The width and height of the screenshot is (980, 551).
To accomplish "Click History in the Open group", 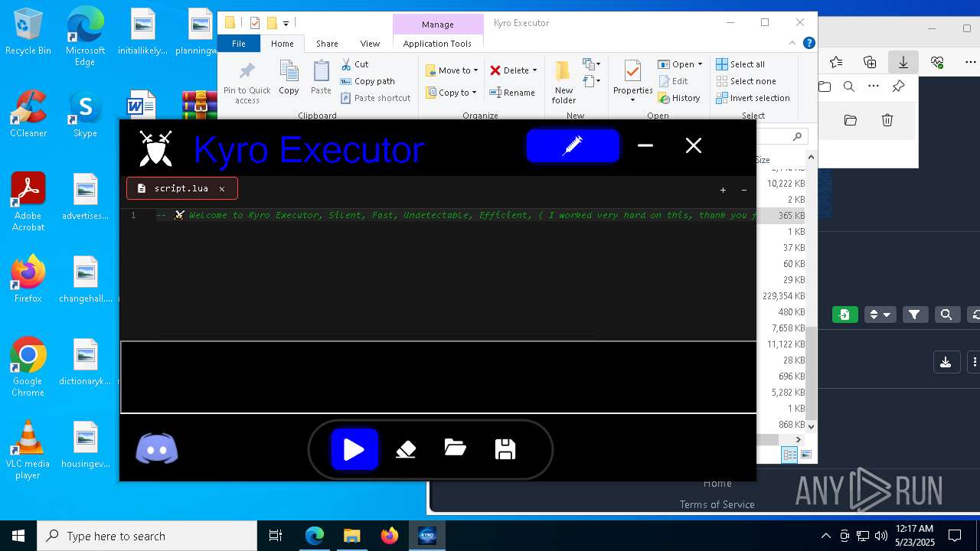I will coord(678,98).
